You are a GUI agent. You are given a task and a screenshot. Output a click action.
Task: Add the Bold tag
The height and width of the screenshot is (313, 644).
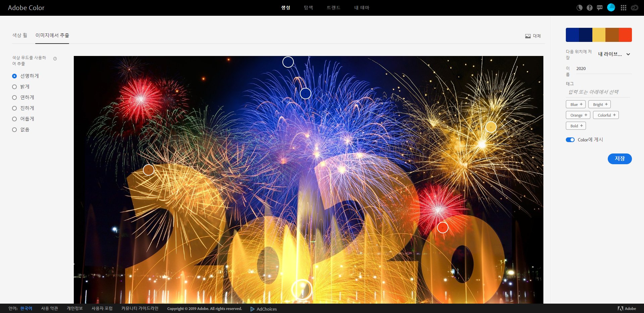point(576,126)
